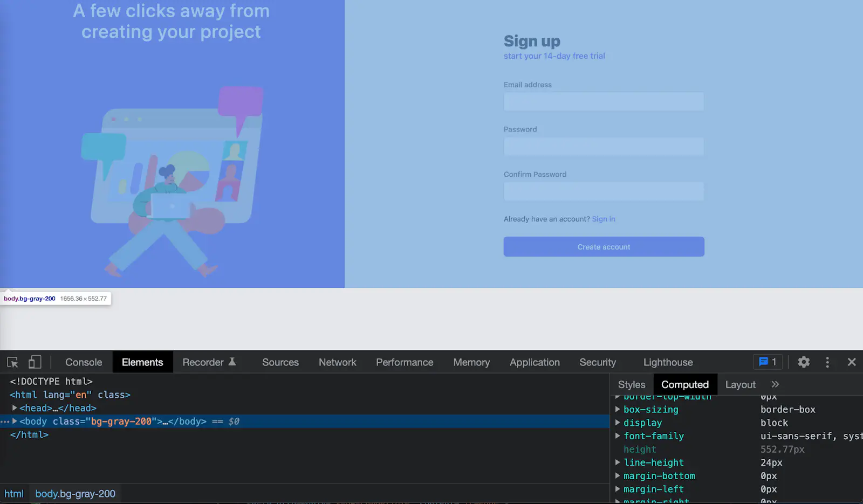Screen dimensions: 863x504
Task: Open the Lighthouse tab
Action: 668,362
